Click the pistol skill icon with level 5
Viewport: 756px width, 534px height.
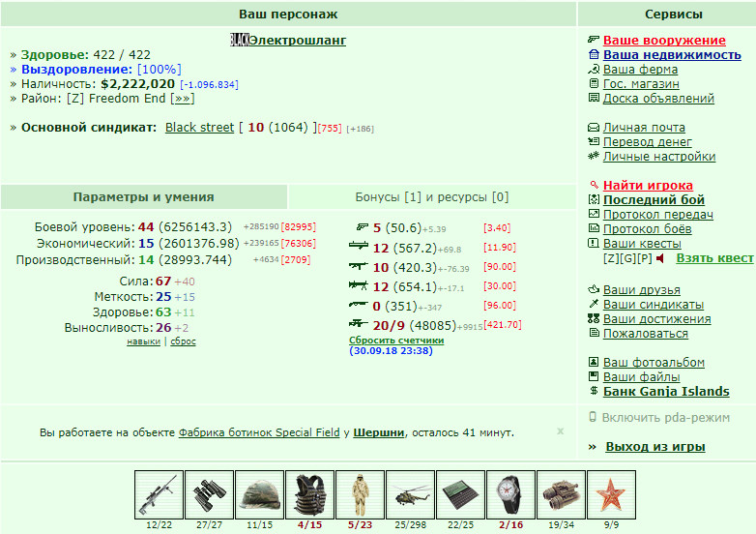coord(363,226)
